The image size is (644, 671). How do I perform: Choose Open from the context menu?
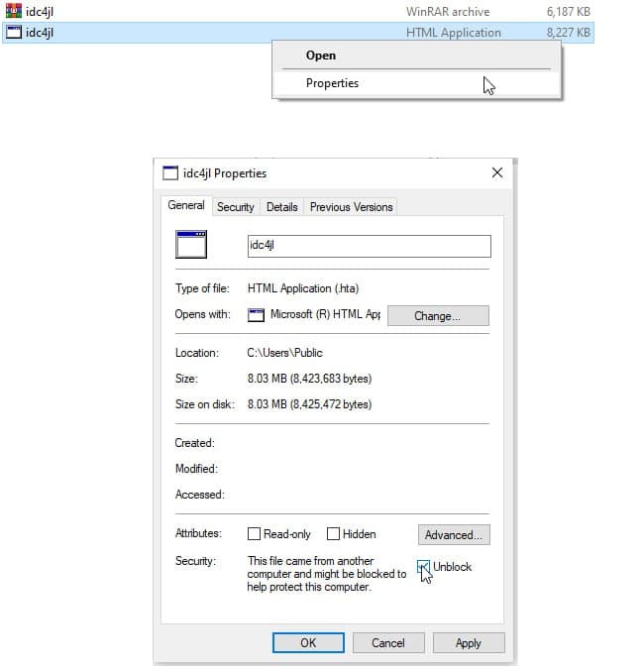321,56
